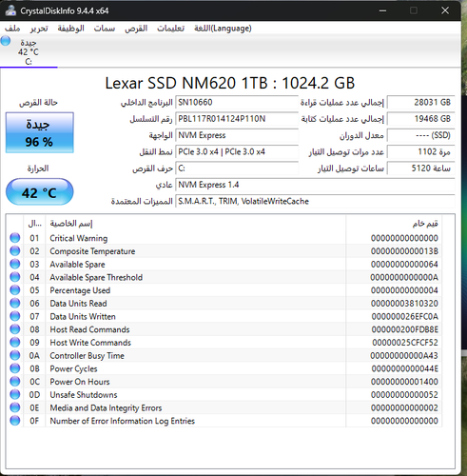The height and width of the screenshot is (476, 467).
Task: Click status orb for Power On Hours row
Action: pos(15,381)
